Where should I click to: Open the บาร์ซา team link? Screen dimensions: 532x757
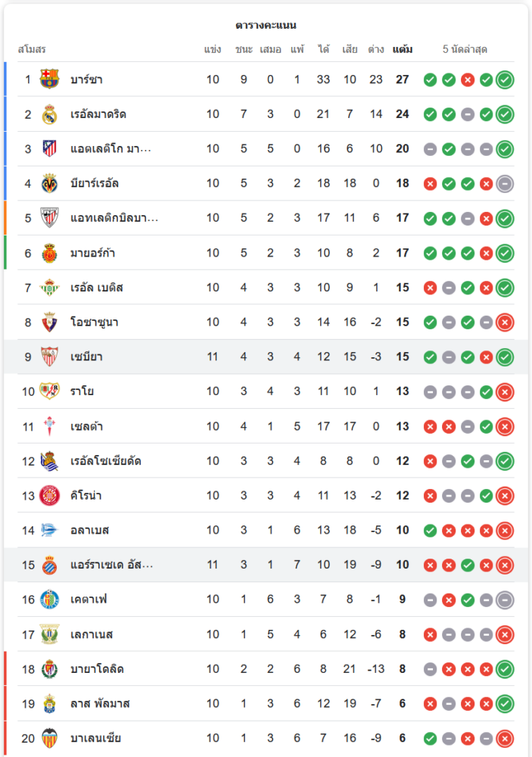86,79
